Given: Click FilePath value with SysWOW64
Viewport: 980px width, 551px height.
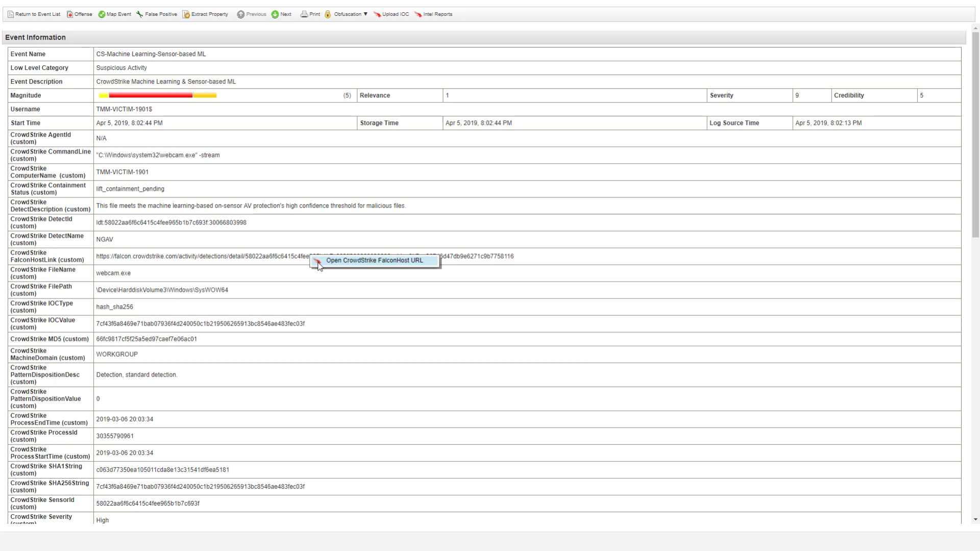Looking at the screenshot, I should point(162,290).
